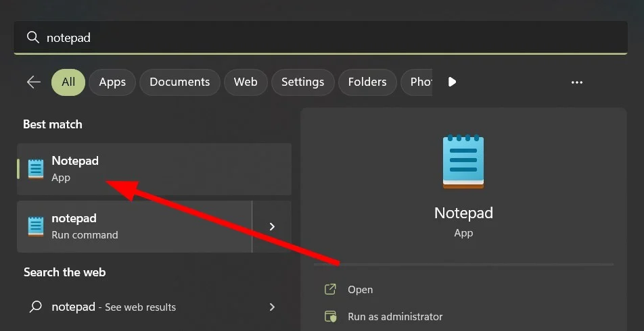The image size is (644, 331).
Task: Switch to the Settings filter tab
Action: pos(302,82)
